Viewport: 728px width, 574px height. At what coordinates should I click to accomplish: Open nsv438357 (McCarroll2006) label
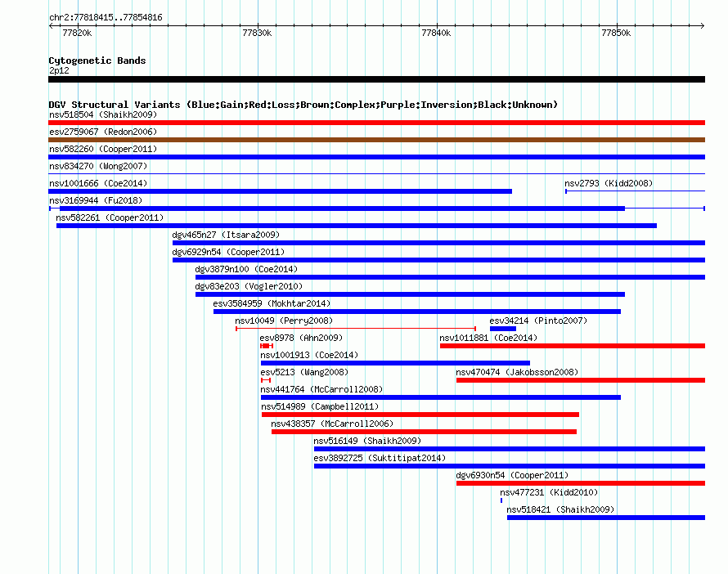click(332, 424)
